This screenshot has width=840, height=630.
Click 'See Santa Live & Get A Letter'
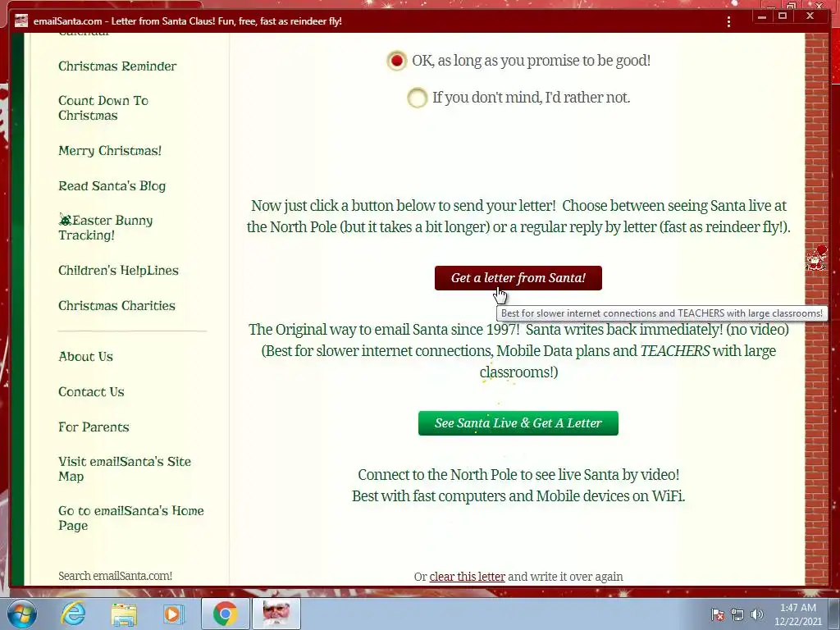coord(518,423)
